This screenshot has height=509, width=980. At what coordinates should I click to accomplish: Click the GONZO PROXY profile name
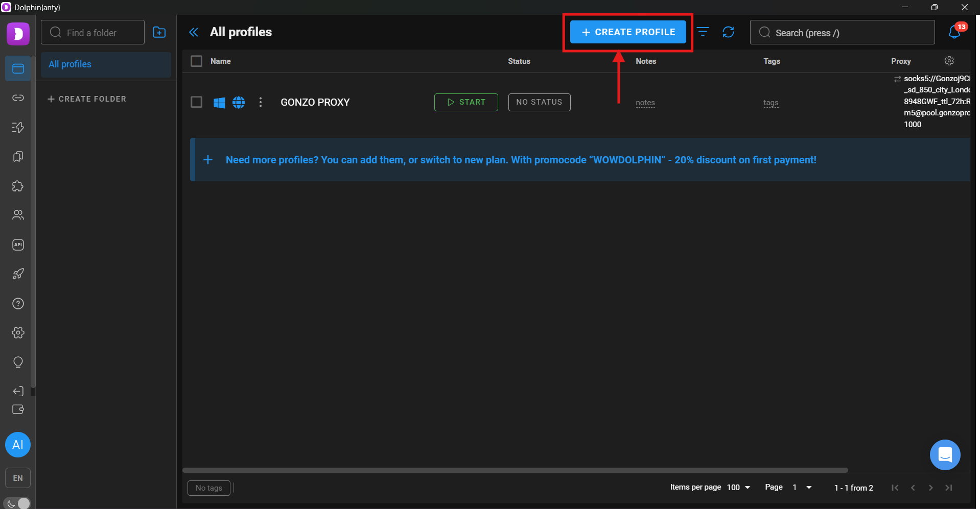pos(315,102)
